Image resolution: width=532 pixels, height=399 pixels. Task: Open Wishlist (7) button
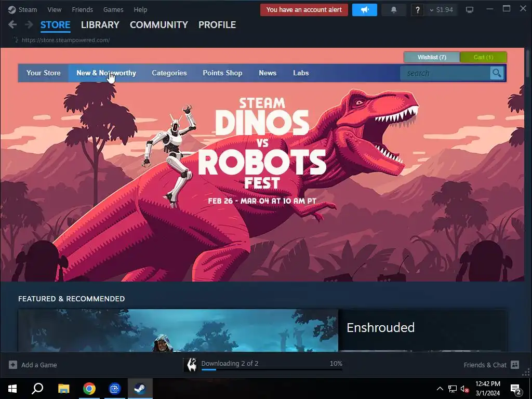click(x=432, y=57)
